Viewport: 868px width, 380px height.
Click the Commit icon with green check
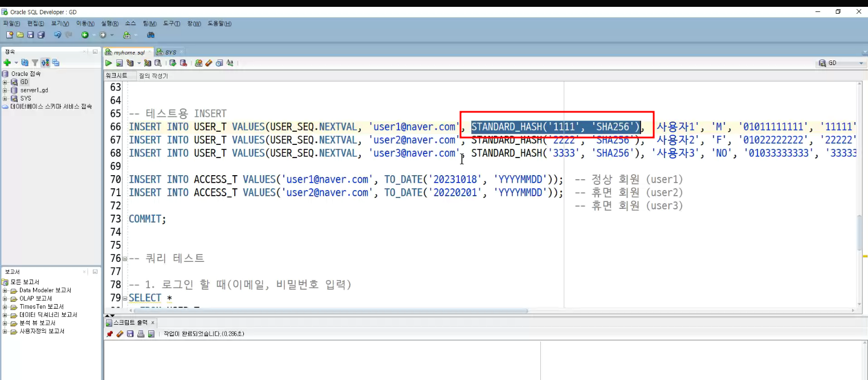tap(173, 63)
